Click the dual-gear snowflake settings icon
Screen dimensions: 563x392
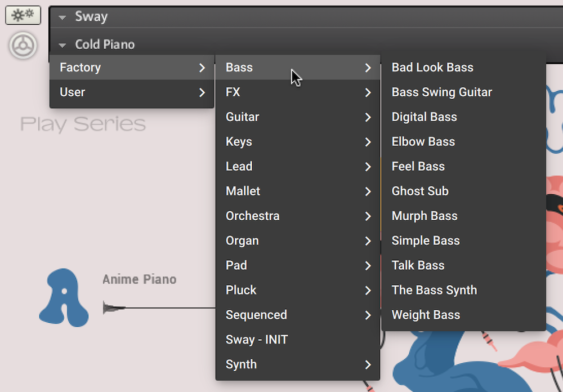(23, 15)
